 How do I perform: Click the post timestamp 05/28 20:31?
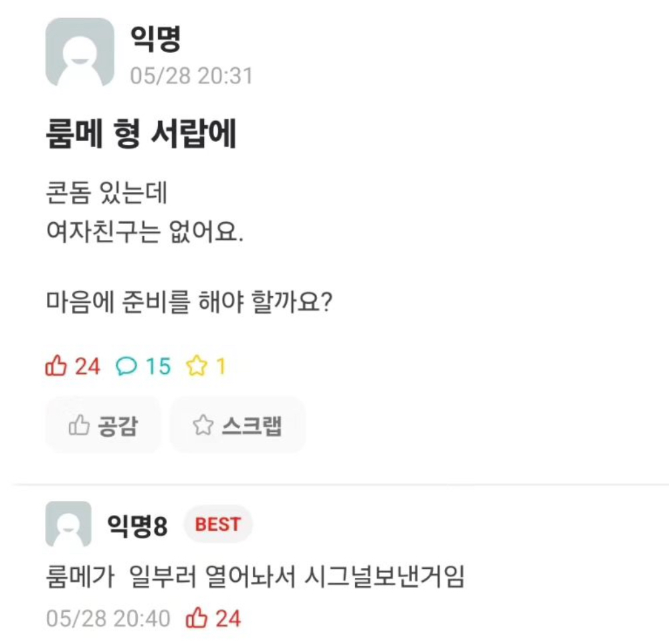191,76
